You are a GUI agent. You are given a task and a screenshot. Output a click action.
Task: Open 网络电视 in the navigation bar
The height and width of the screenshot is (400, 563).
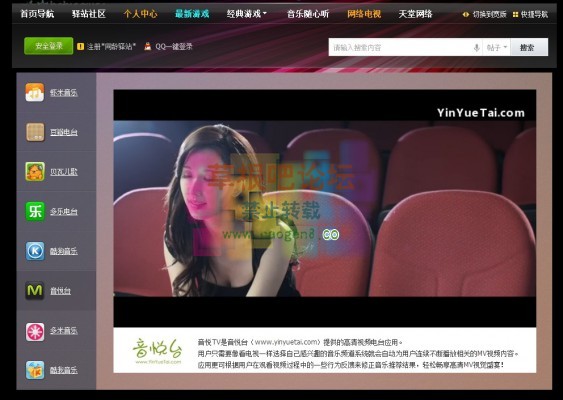pos(364,14)
